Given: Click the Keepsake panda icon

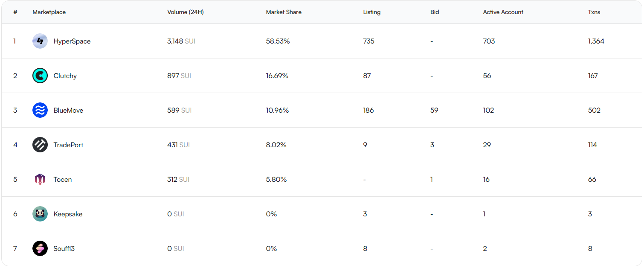Looking at the screenshot, I should [x=40, y=214].
